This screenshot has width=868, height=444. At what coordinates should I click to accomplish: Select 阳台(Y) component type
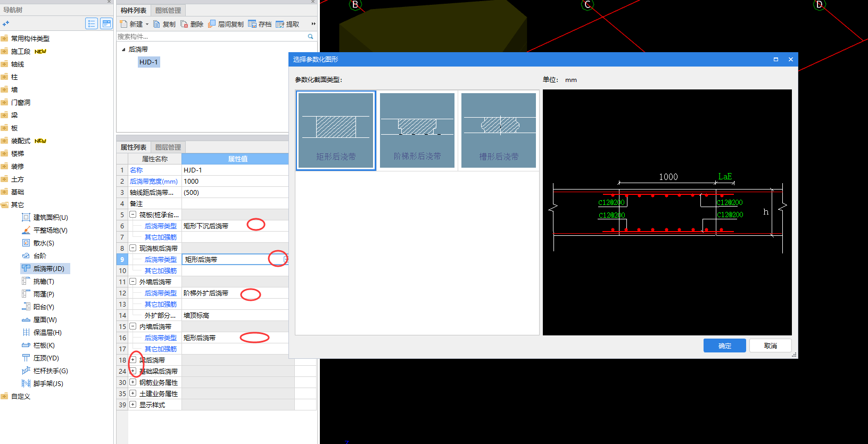click(x=38, y=307)
